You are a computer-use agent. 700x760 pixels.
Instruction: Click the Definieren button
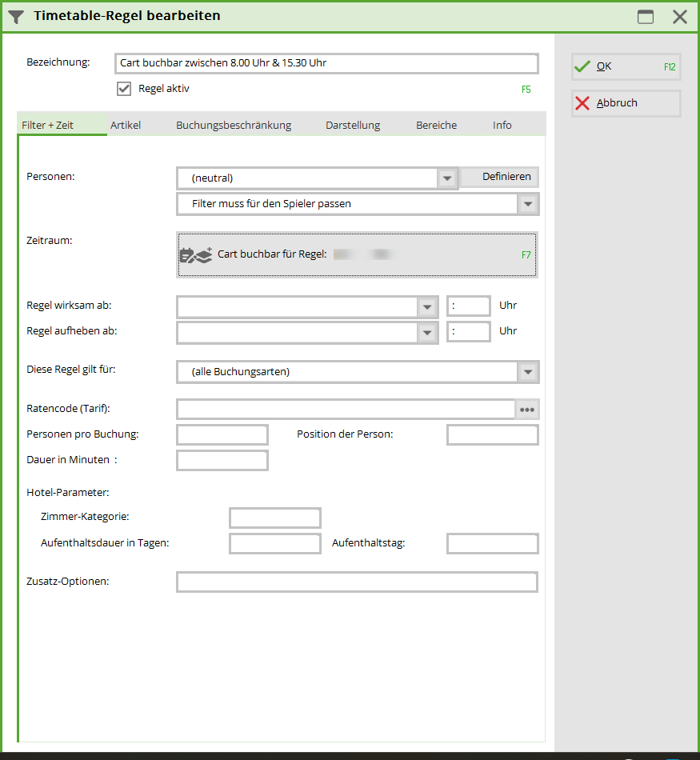499,177
